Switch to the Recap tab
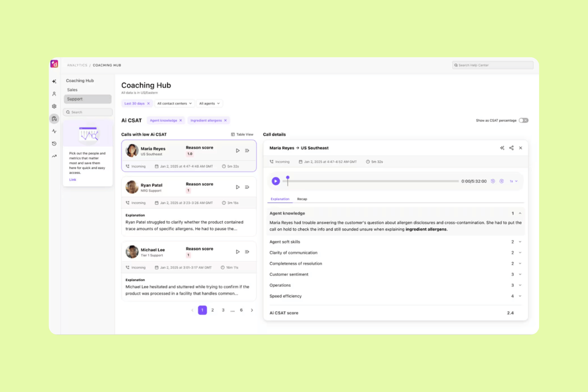Viewport: 588px width, 392px height. pos(302,199)
